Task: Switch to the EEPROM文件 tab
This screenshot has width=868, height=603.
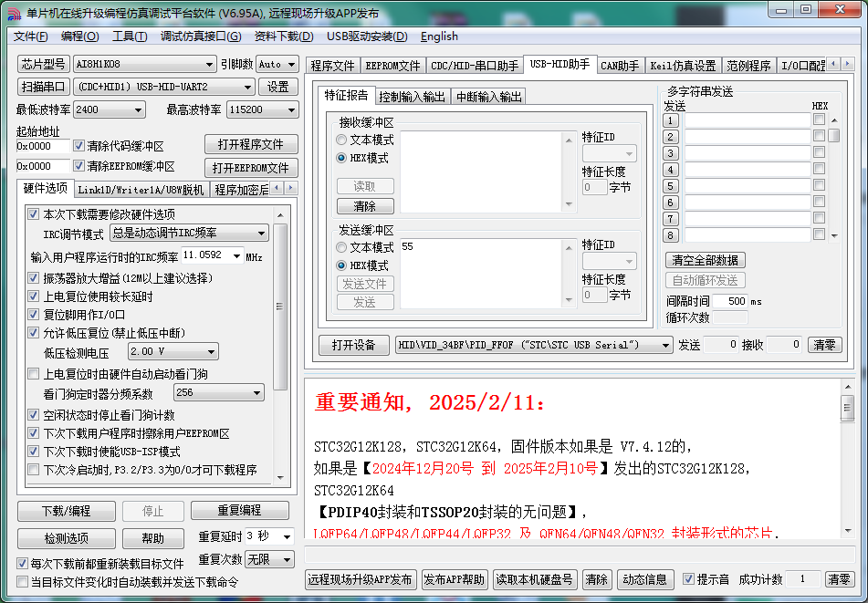Action: 392,66
